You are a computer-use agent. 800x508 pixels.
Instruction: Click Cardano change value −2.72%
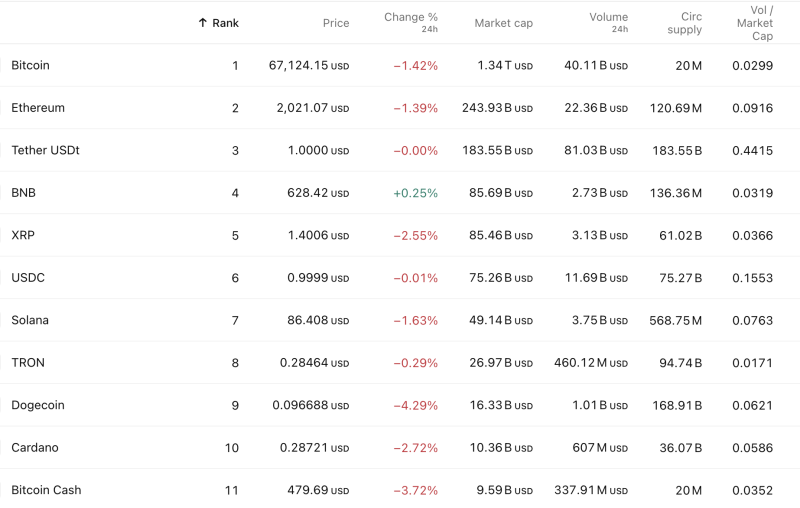tap(415, 447)
